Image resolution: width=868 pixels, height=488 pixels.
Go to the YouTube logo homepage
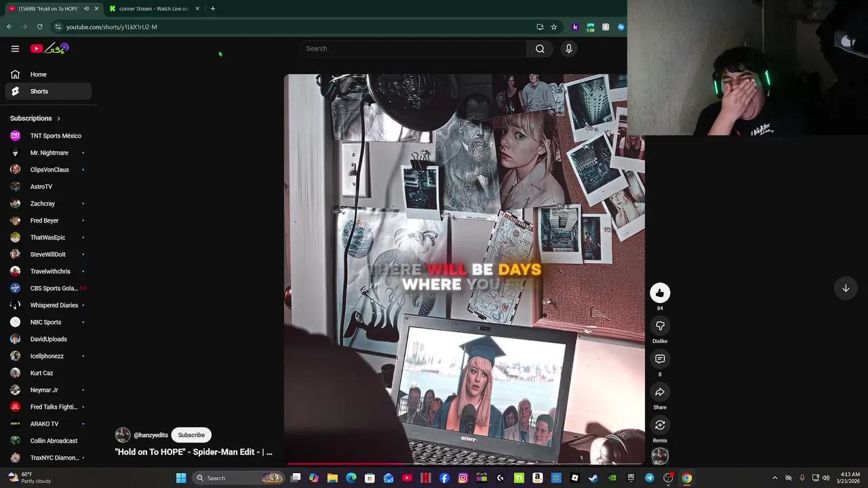(x=50, y=49)
